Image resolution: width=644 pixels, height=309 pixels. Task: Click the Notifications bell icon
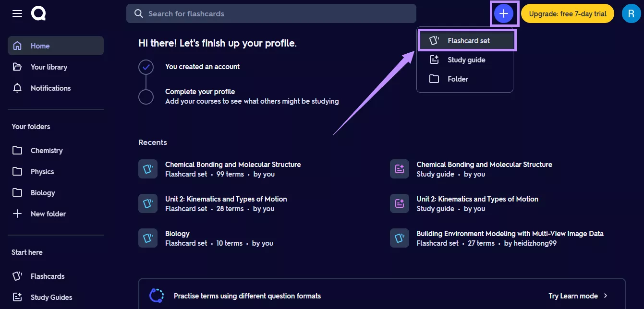click(17, 88)
